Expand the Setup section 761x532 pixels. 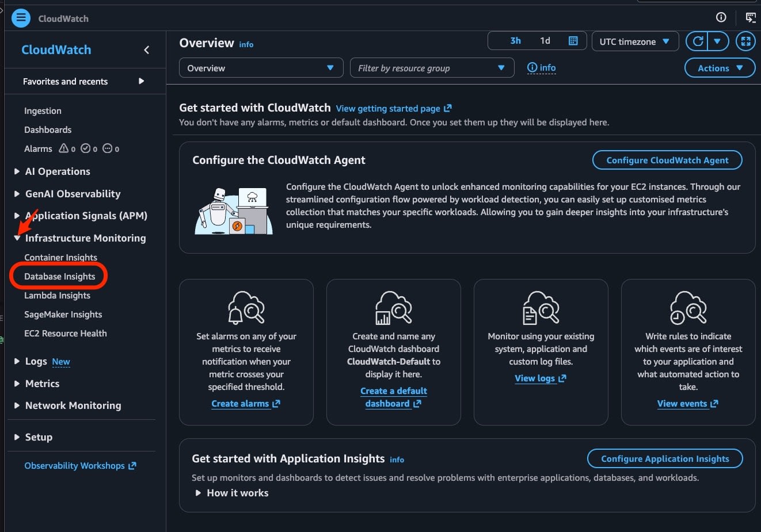pyautogui.click(x=17, y=437)
